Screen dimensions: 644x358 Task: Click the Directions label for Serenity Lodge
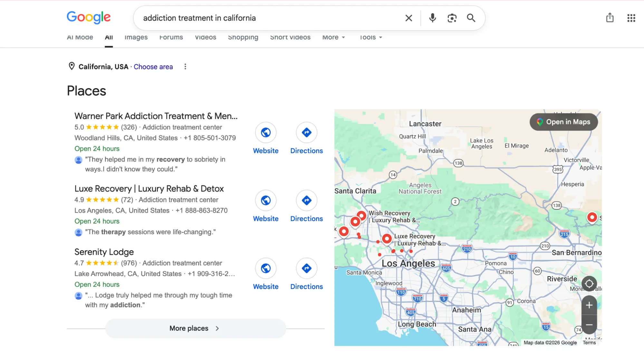coord(306,286)
